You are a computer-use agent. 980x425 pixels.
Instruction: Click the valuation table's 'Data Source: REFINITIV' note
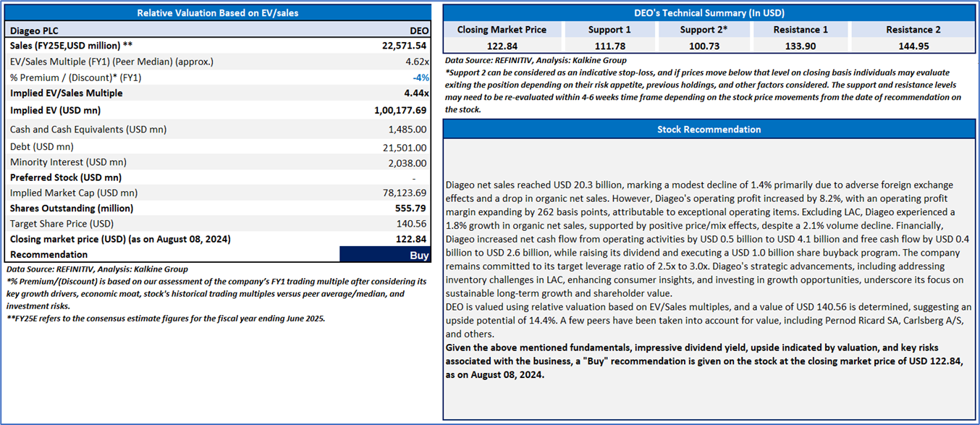(97, 269)
